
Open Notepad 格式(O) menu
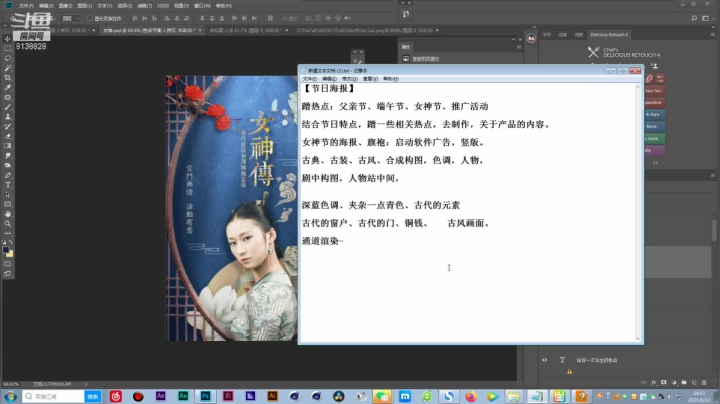(349, 79)
